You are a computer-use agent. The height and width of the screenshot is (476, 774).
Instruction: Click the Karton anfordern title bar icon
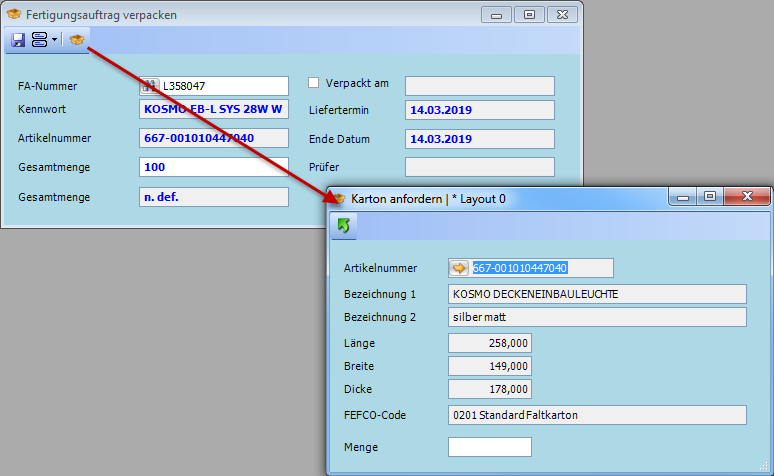[338, 198]
